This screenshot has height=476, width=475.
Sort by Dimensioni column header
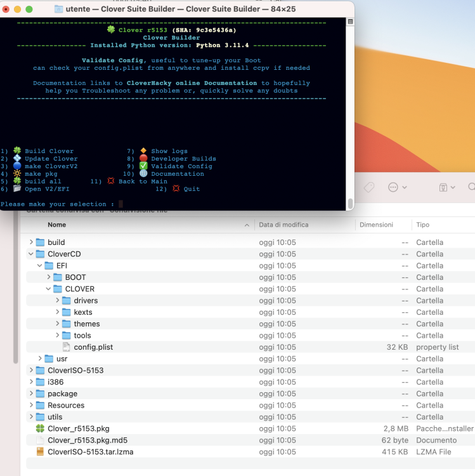click(376, 225)
